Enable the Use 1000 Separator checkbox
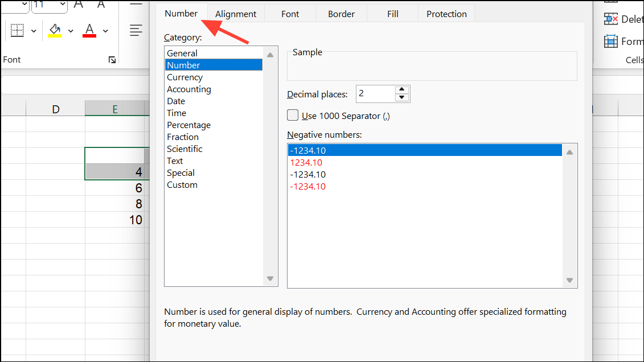This screenshot has width=644, height=362. coord(292,114)
